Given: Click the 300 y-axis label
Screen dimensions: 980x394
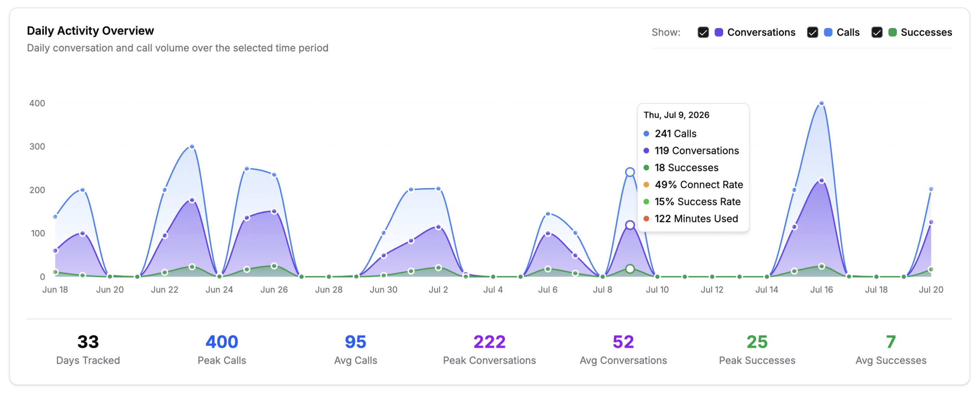Looking at the screenshot, I should 37,146.
